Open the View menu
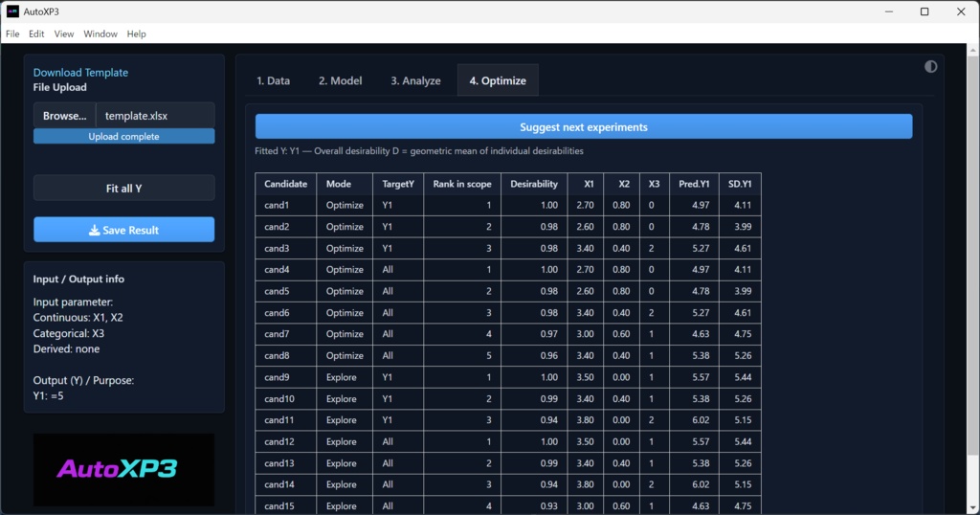Viewport: 980px width, 515px height. coord(64,34)
